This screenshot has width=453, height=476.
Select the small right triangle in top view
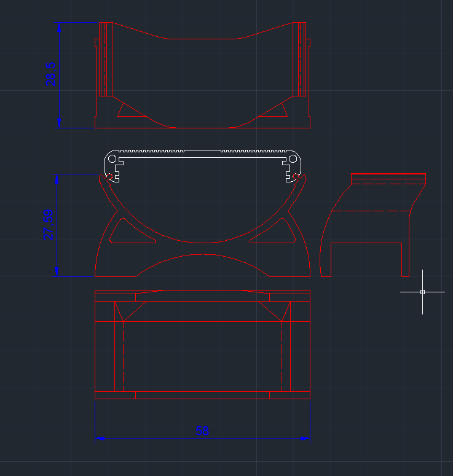(x=279, y=111)
